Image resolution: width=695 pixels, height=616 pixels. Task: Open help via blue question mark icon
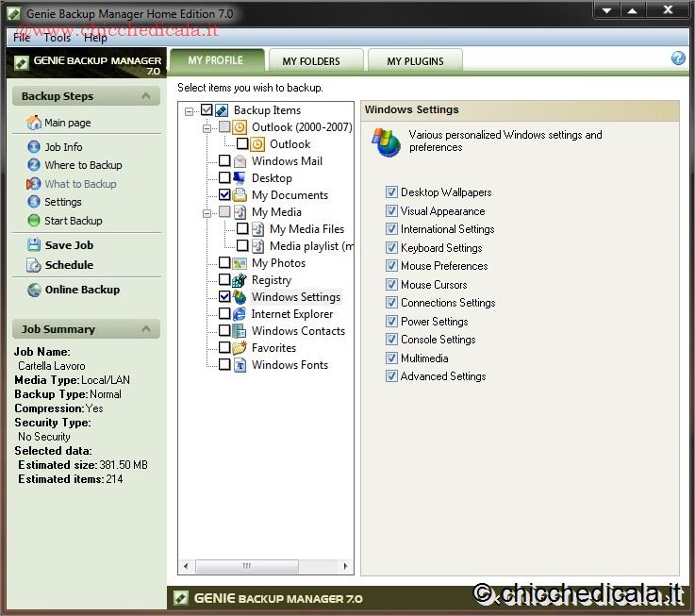678,58
